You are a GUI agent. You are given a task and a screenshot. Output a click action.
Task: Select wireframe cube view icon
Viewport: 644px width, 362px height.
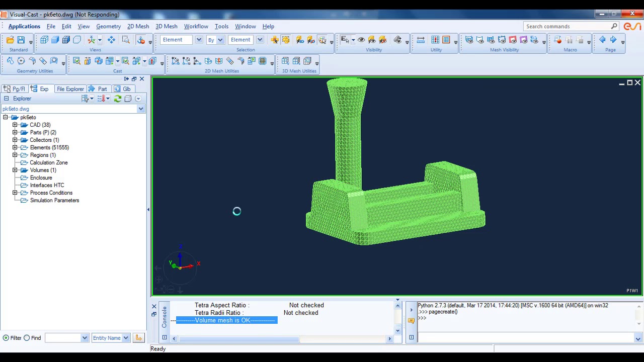click(x=44, y=40)
